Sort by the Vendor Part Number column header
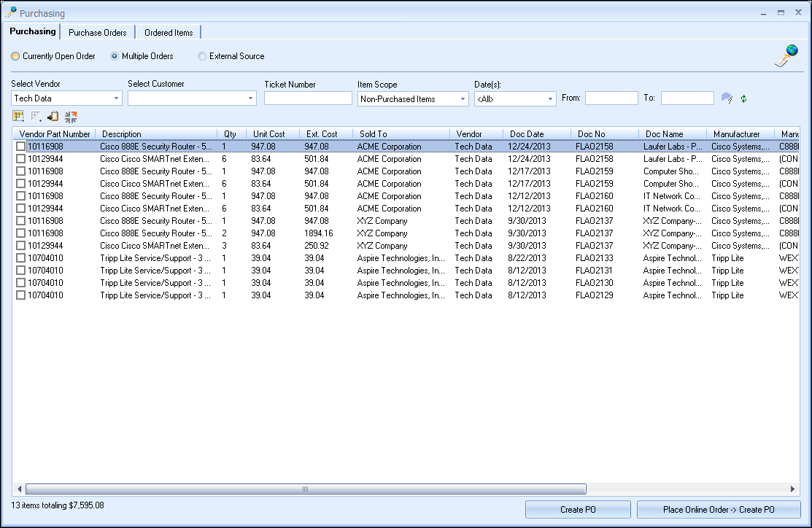 click(55, 134)
